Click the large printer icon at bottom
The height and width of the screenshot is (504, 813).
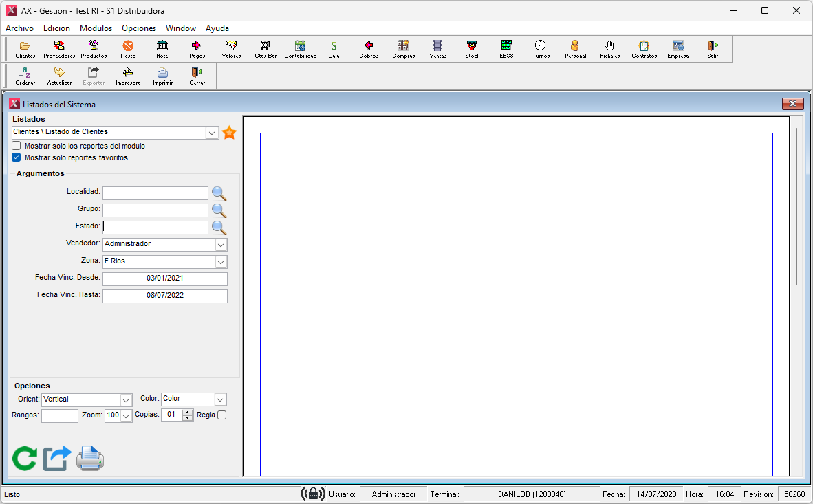(90, 458)
